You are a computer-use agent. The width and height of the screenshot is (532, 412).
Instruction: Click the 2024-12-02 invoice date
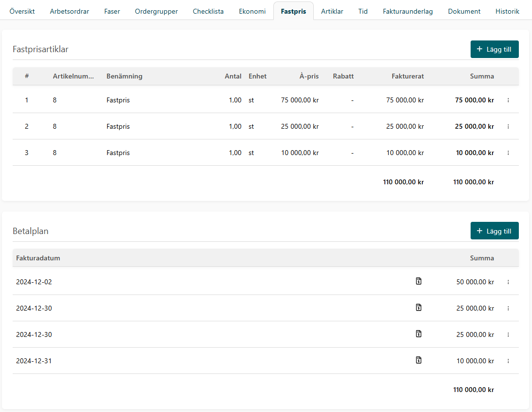[x=34, y=282]
